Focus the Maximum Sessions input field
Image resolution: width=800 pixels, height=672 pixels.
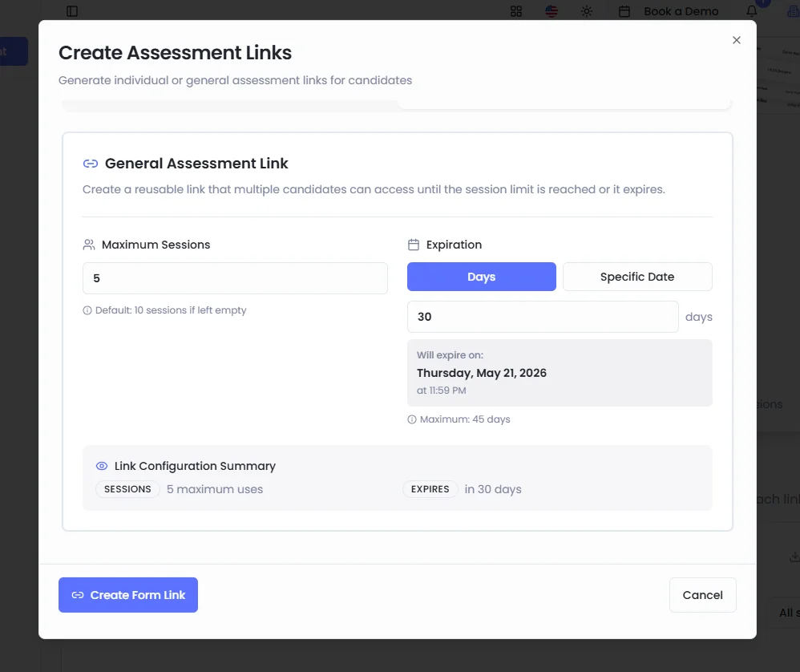(x=235, y=278)
